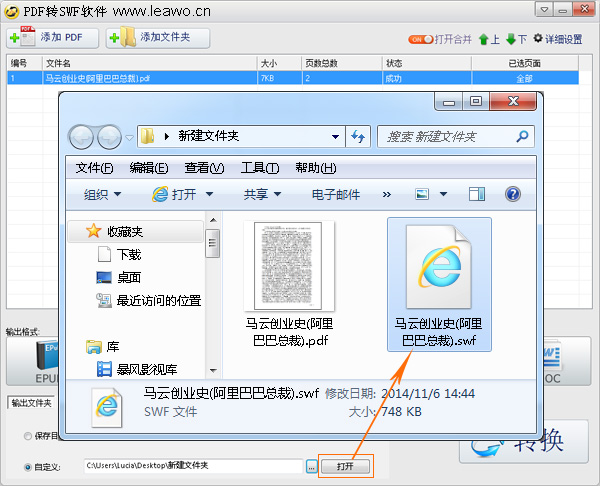Open converter title bar dropdown menu button
The height and width of the screenshot is (486, 600).
(544, 10)
